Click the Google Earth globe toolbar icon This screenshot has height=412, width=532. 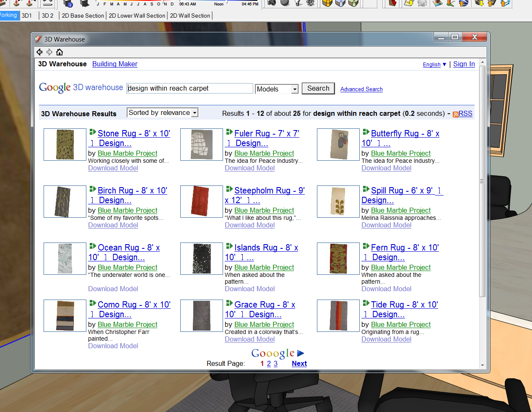coord(463,3)
